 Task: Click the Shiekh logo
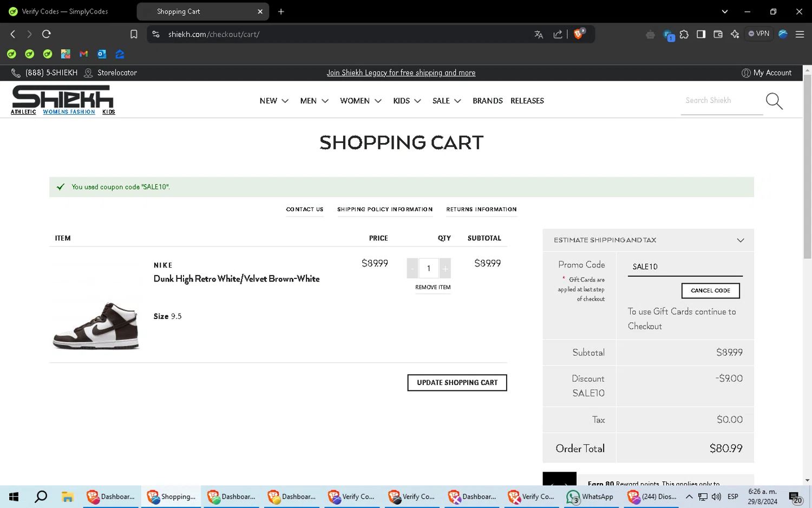click(x=62, y=97)
